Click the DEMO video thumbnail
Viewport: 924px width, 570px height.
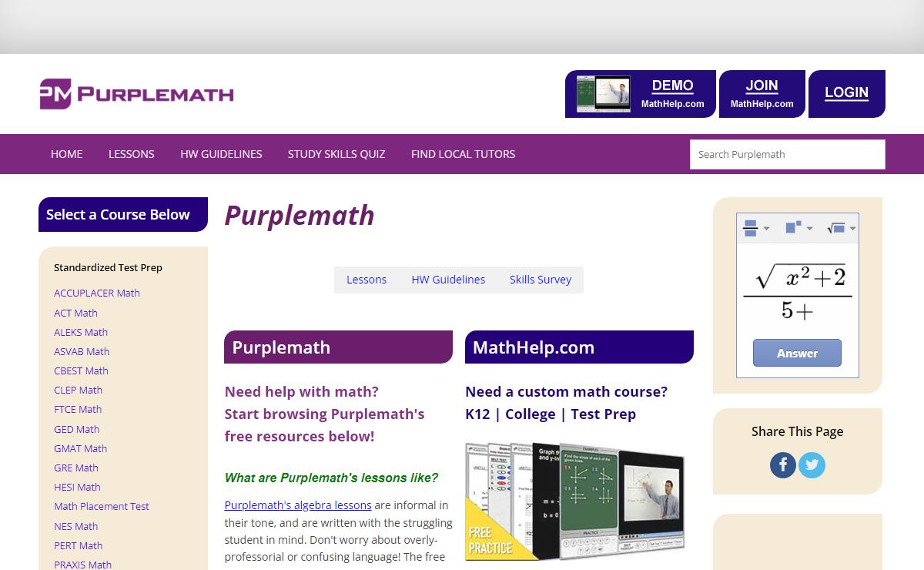pyautogui.click(x=604, y=94)
